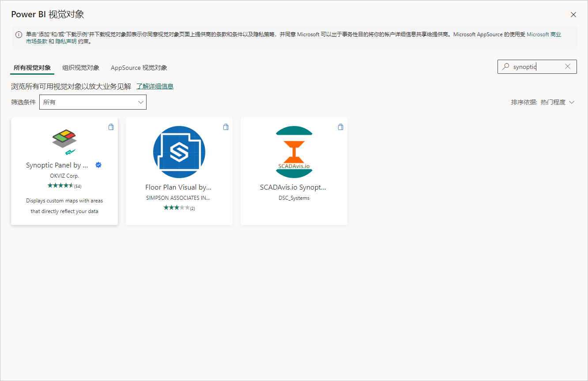The image size is (588, 381).
Task: Click shopping bag icon on Synoptic Panel card
Action: pos(111,127)
